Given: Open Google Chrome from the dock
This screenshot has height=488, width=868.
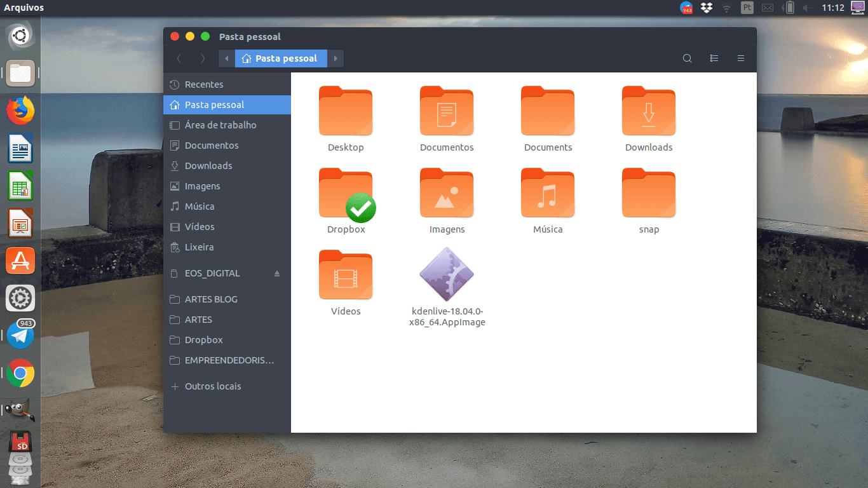Looking at the screenshot, I should click(x=20, y=374).
